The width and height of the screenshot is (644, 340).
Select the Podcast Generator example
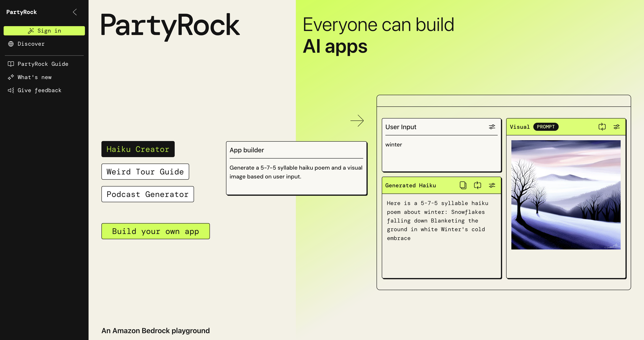tap(148, 194)
